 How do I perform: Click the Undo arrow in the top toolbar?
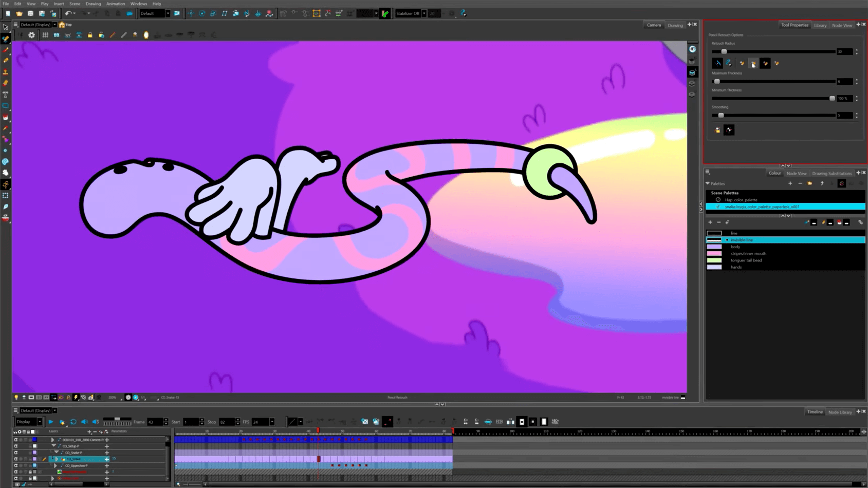tap(67, 13)
